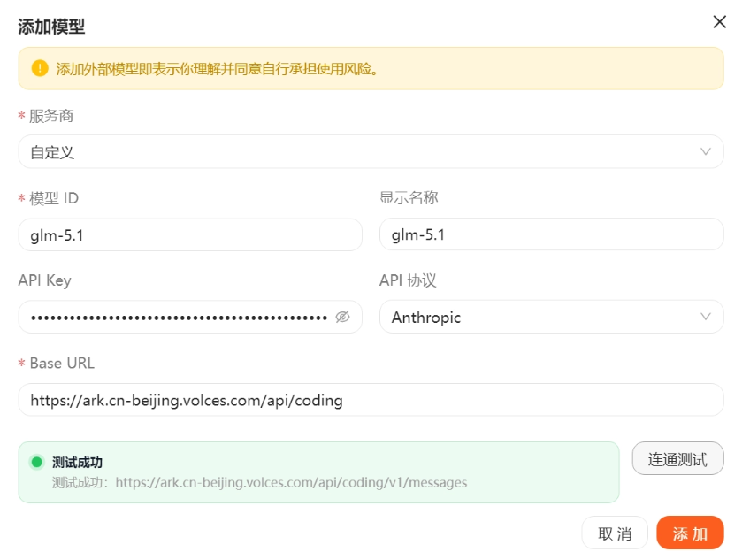Focus the 显示名称 text field
Image resolution: width=750 pixels, height=560 pixels.
tap(551, 235)
